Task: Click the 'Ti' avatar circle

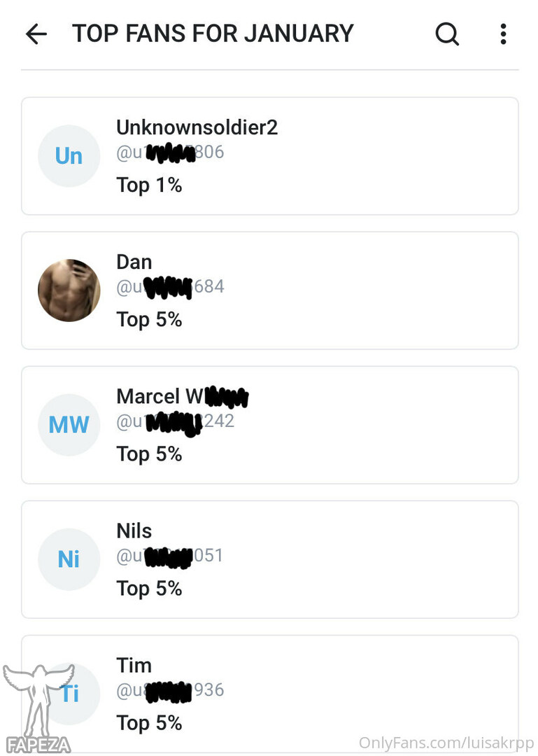Action: pos(70,693)
